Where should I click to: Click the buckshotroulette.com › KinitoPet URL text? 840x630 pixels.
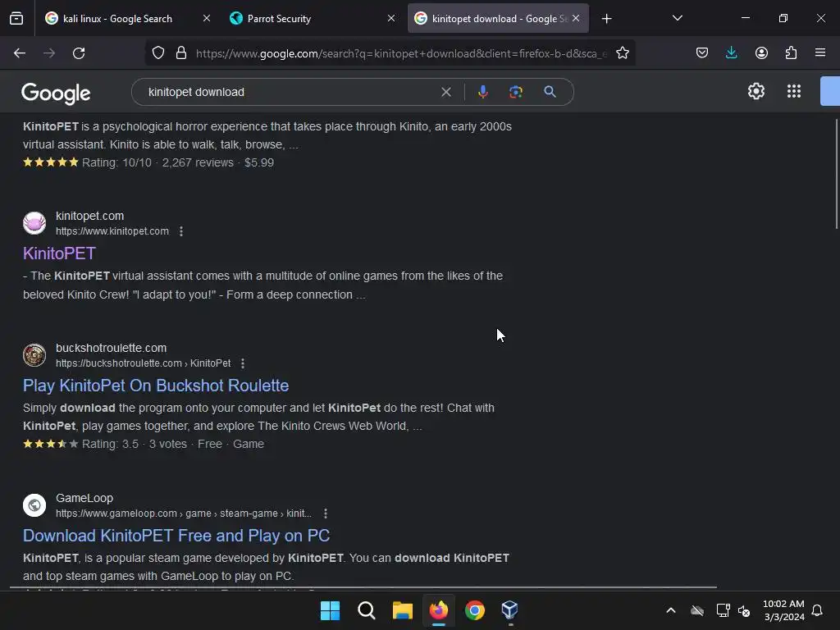(143, 363)
